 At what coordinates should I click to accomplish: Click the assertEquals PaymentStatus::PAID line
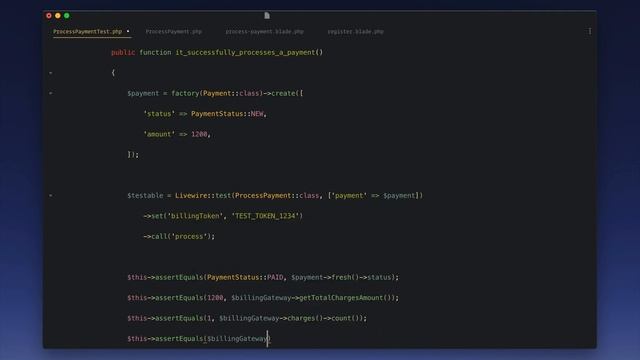tap(263, 277)
